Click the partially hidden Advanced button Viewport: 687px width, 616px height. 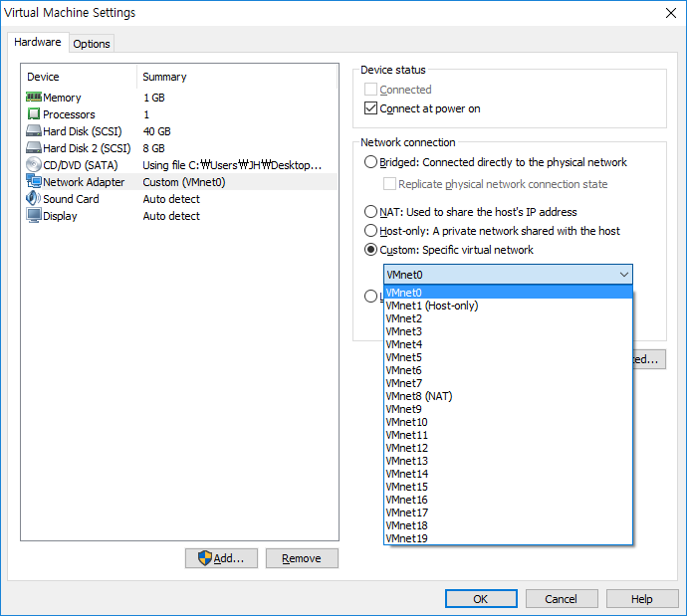pos(649,359)
